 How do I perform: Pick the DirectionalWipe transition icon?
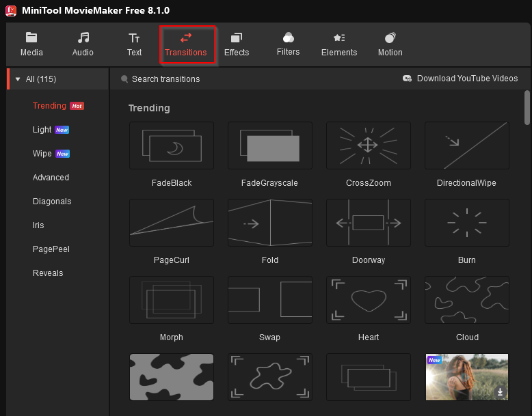coord(467,145)
